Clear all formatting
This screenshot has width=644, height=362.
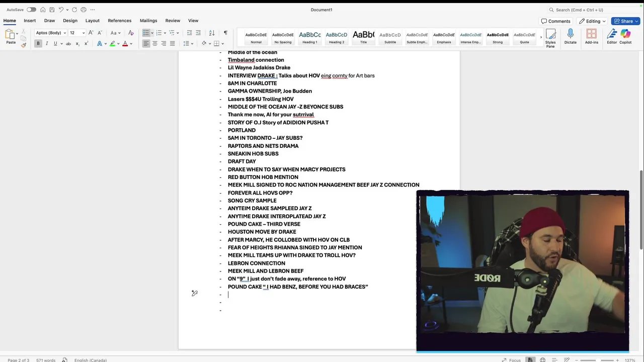click(131, 33)
